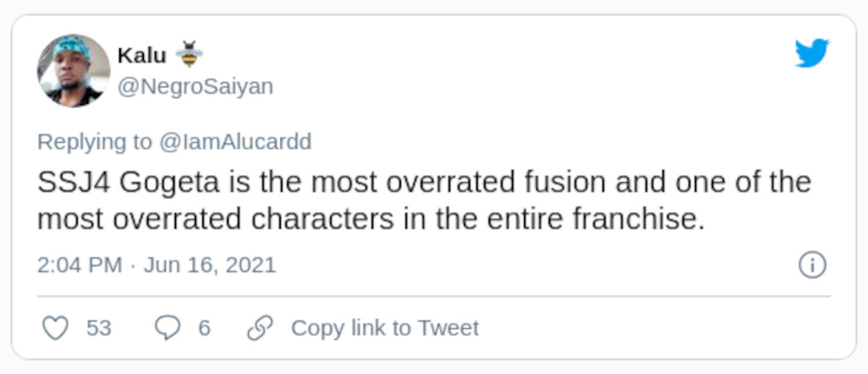Like the tweet with the heart icon
The image size is (868, 374).
[x=55, y=328]
